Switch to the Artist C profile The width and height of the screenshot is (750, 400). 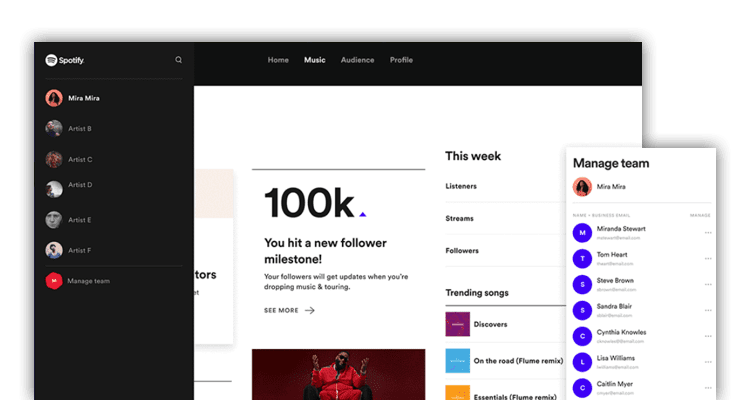[54, 159]
